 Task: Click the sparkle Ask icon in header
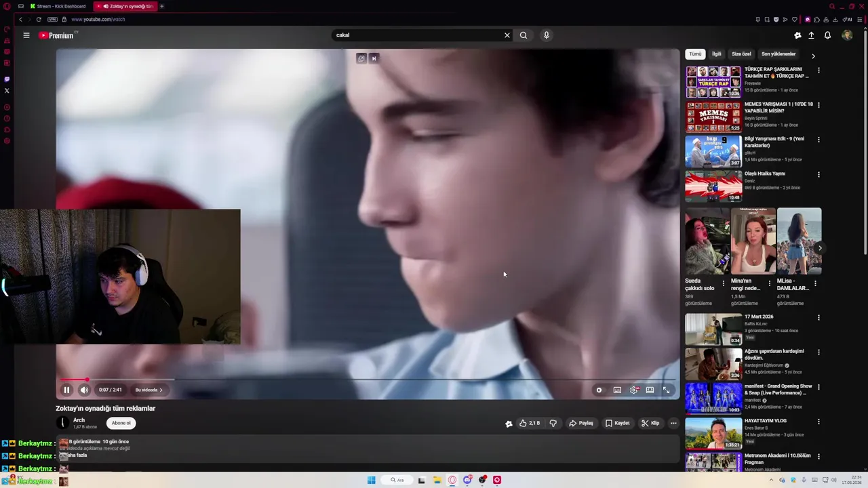[797, 35]
